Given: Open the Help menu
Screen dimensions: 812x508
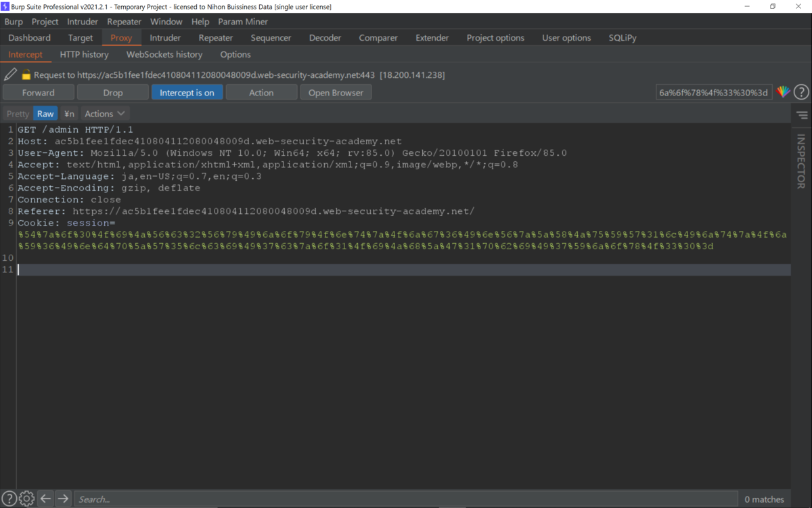Looking at the screenshot, I should tap(200, 22).
